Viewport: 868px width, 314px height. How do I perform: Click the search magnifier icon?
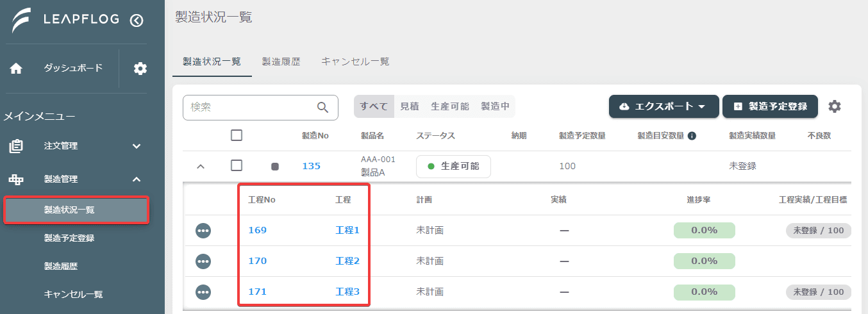[324, 107]
